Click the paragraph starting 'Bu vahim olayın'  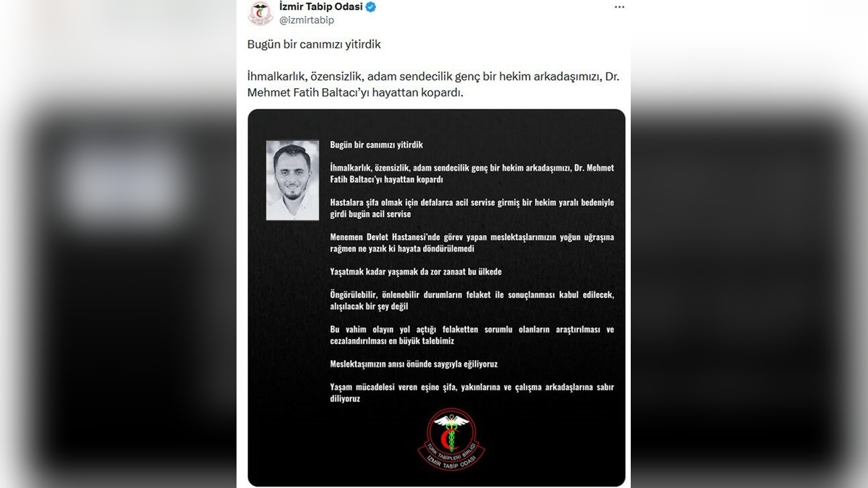pos(472,335)
